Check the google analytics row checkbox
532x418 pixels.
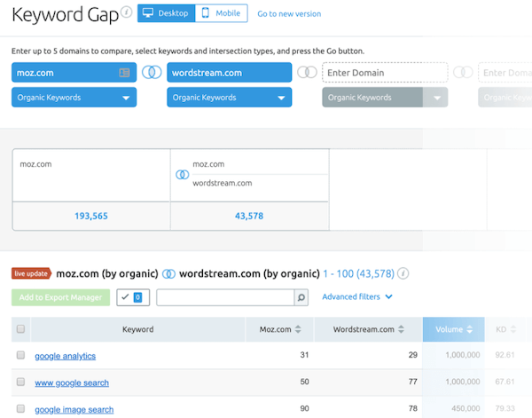click(x=21, y=356)
